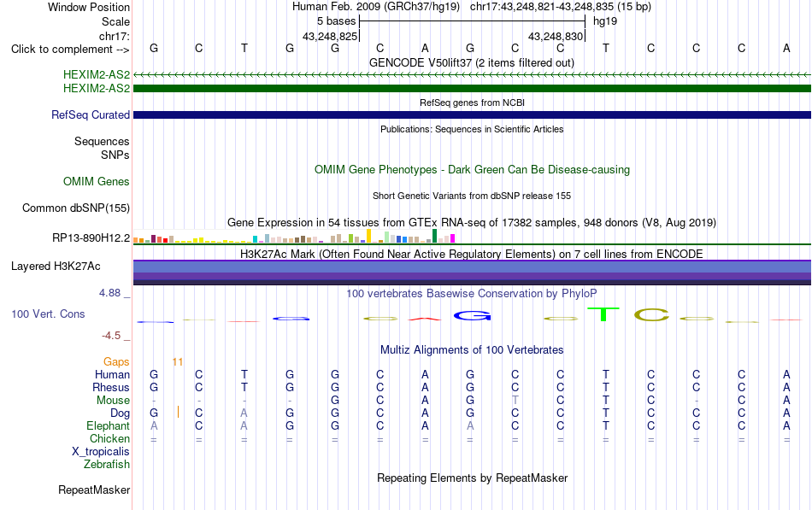
Task: Click the first base G in sequence row
Action: 154,49
